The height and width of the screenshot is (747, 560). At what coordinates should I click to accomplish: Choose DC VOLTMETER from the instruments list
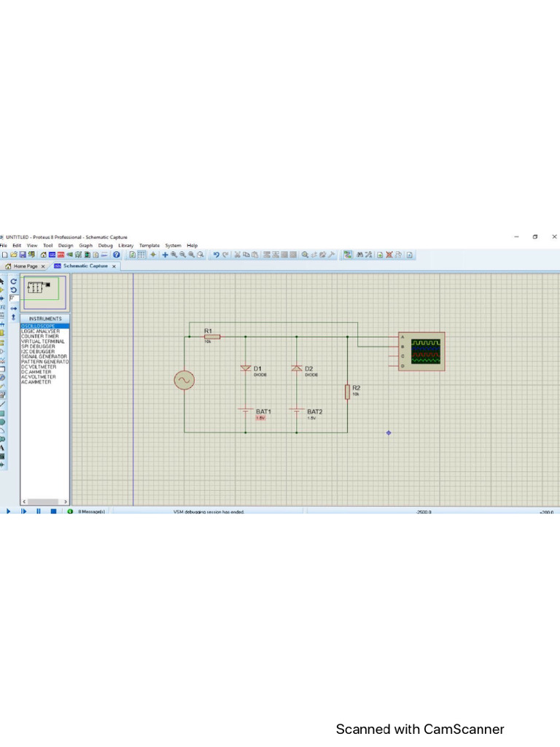(x=39, y=367)
